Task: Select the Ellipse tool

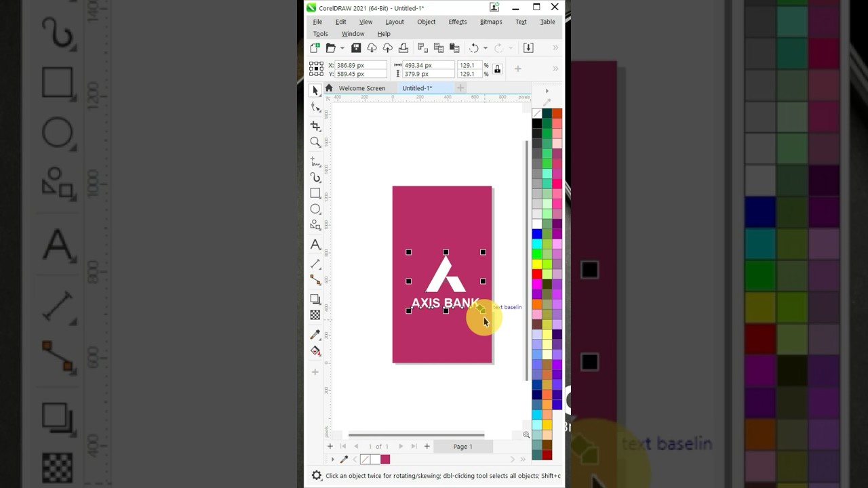Action: click(x=315, y=209)
